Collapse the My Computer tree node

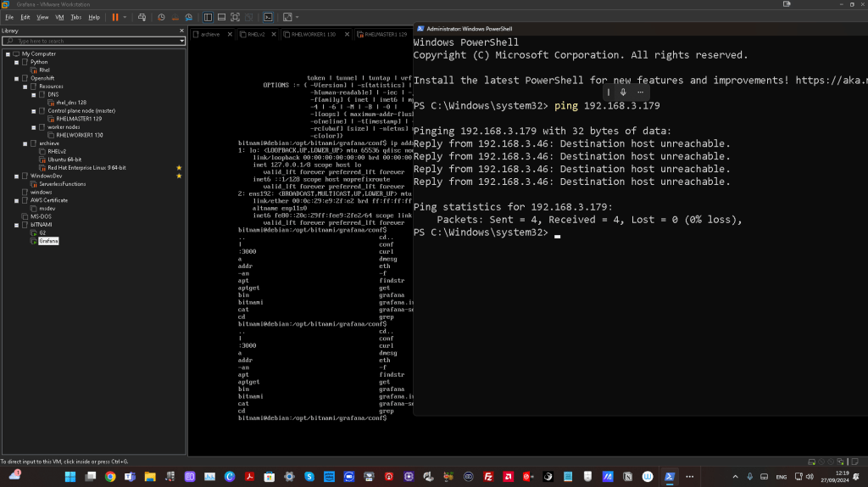coord(8,53)
